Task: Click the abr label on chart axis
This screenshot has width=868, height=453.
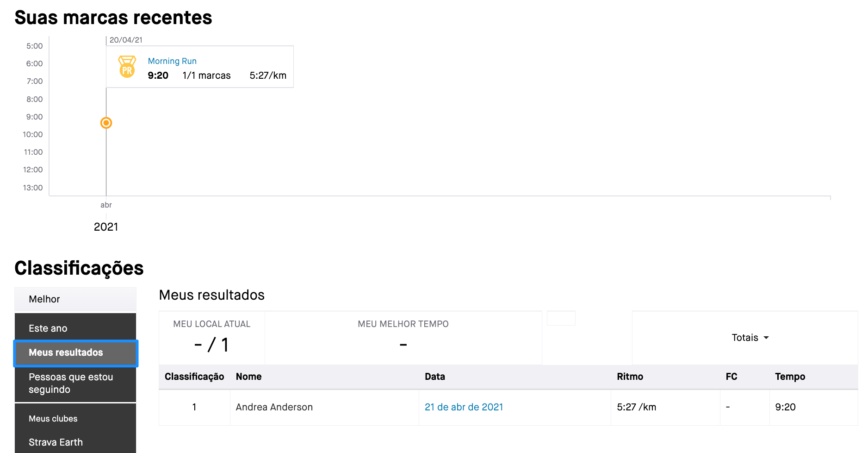Action: point(106,205)
